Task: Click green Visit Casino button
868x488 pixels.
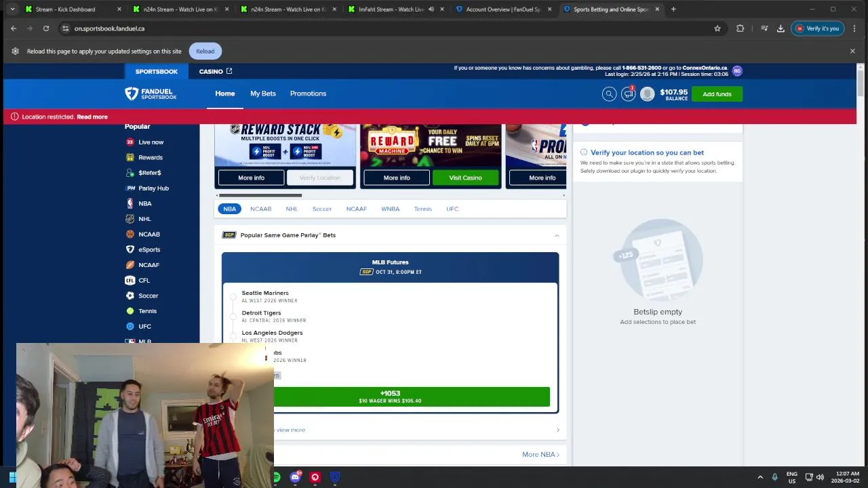Action: click(465, 178)
